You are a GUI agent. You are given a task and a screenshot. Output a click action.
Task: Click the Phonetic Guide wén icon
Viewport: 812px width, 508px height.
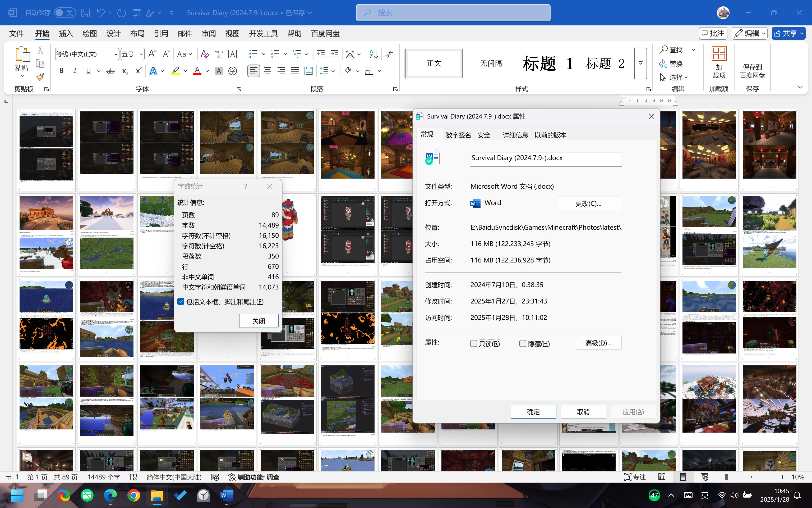click(219, 54)
